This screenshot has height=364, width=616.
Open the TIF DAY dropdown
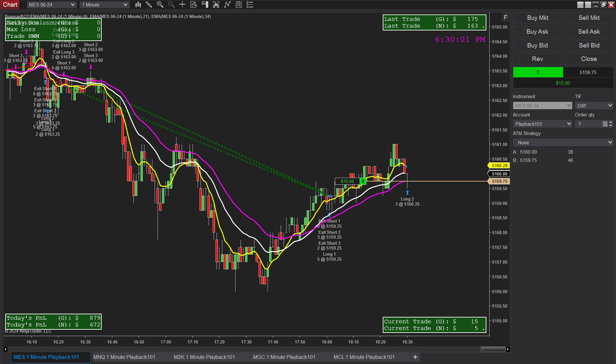(594, 106)
